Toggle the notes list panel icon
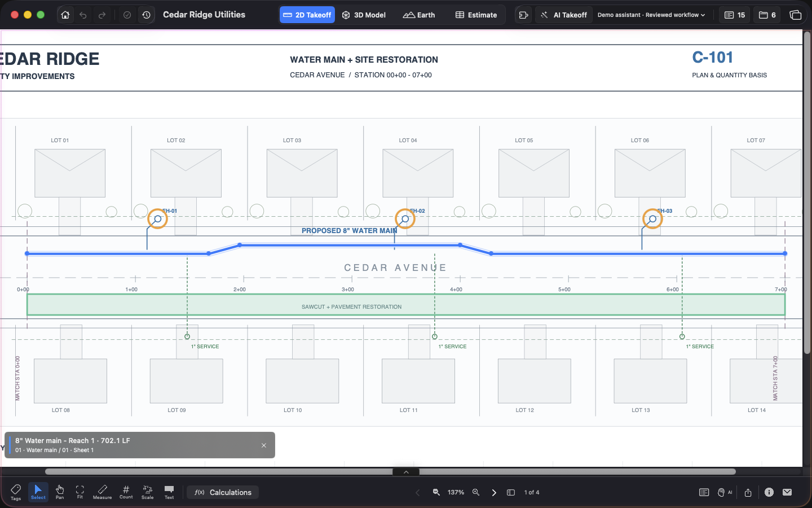812x508 pixels. click(x=704, y=493)
